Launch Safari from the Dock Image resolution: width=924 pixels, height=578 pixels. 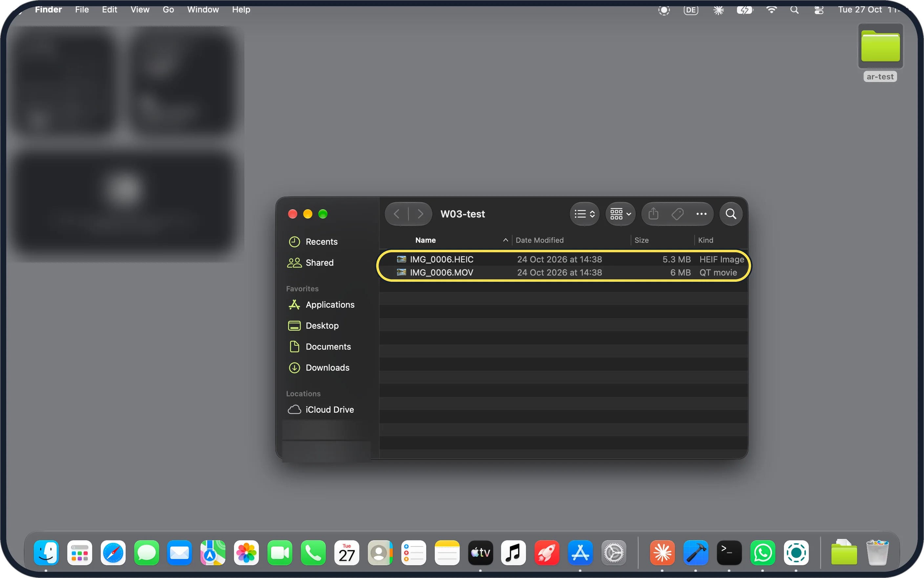(x=113, y=553)
